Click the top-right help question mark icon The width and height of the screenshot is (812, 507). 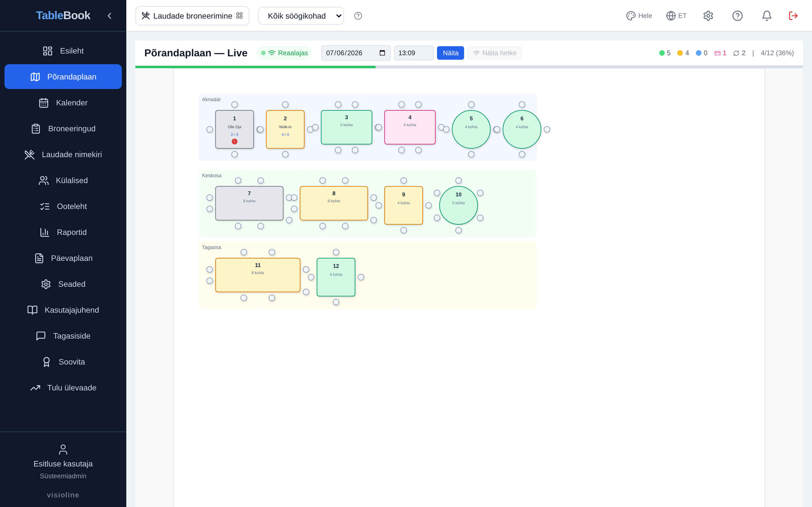click(x=737, y=16)
